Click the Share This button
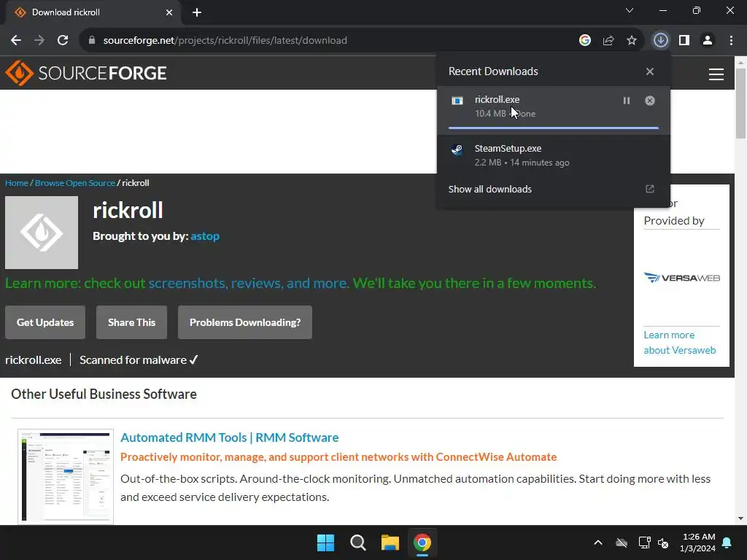The height and width of the screenshot is (560, 747). [131, 322]
